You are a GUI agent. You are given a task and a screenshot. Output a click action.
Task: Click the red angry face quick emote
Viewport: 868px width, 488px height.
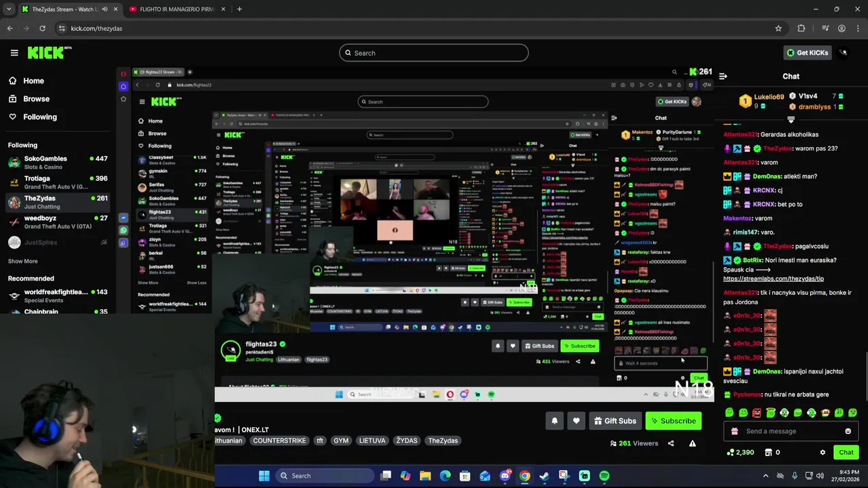pyautogui.click(x=757, y=413)
